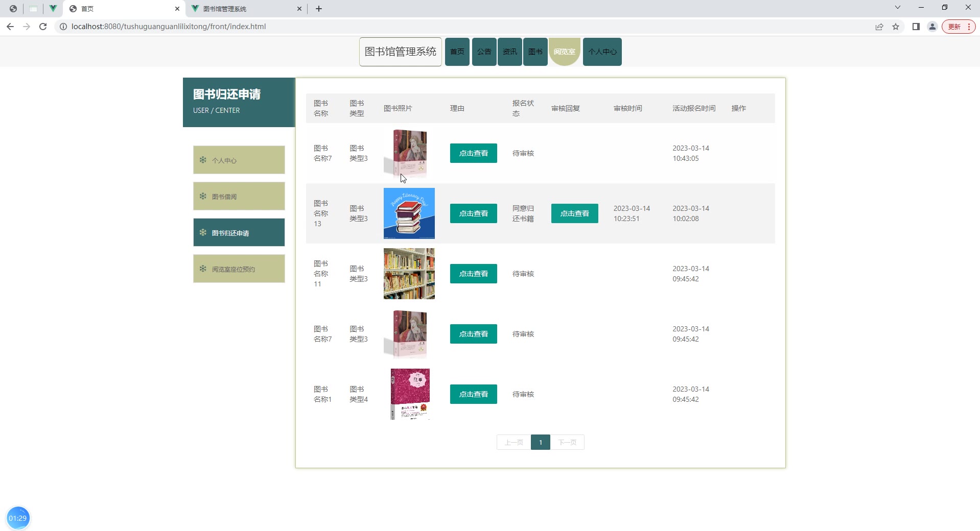
Task: Click the 2023-03-14 10:02:08 timestamp
Action: click(x=691, y=213)
